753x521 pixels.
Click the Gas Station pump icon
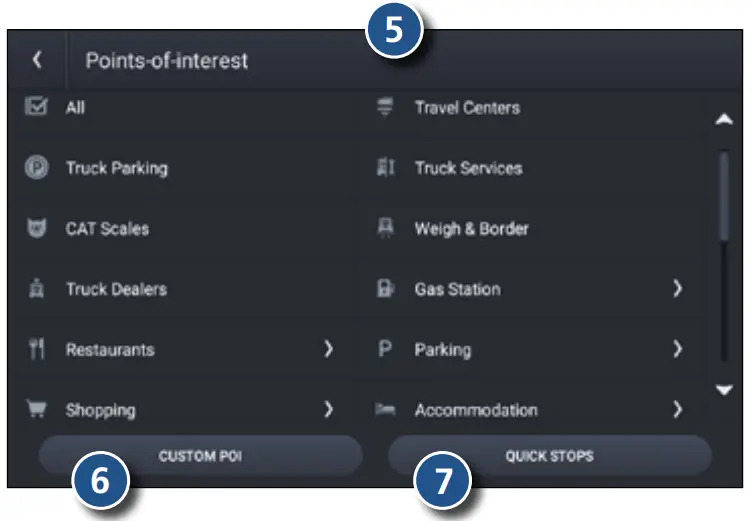(385, 290)
